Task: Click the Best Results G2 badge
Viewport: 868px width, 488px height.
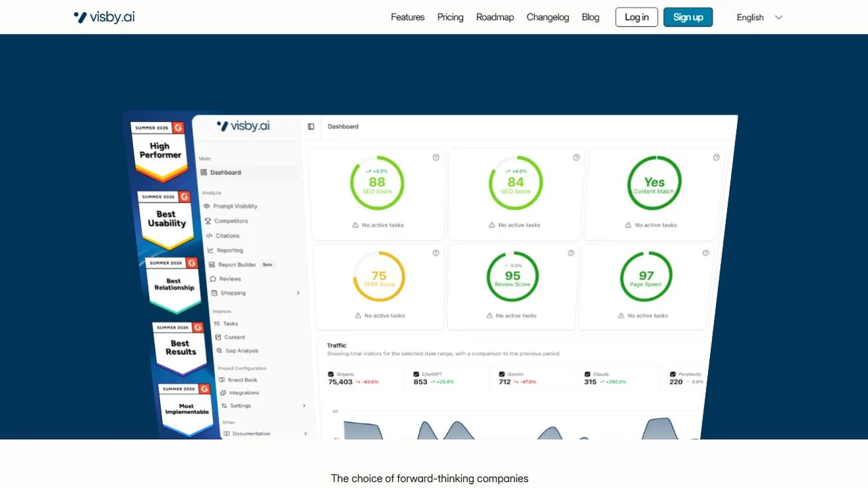Action: [x=180, y=348]
